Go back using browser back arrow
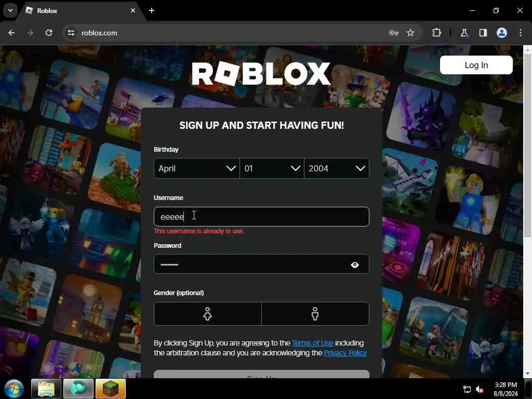532x399 pixels. 11,33
